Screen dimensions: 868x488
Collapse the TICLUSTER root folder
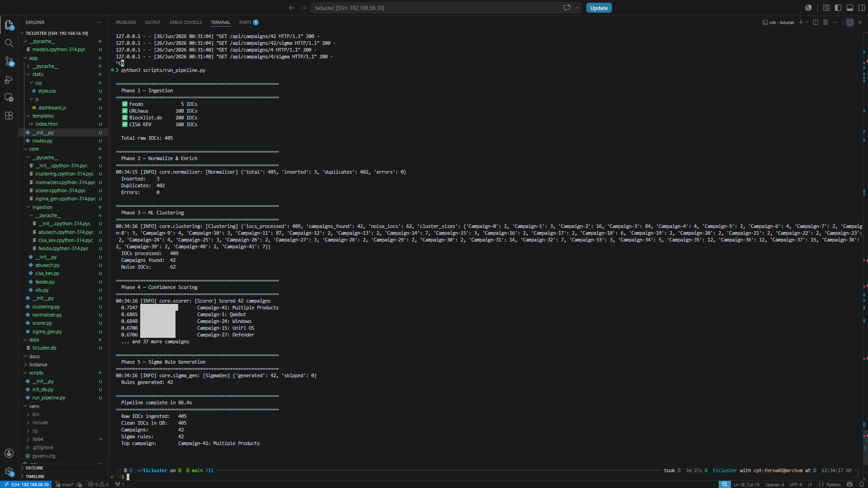(x=63, y=33)
